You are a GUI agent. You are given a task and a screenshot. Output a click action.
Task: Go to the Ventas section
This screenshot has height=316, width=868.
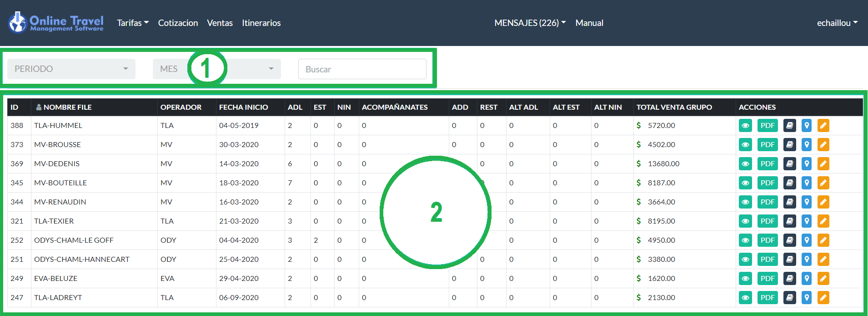click(x=220, y=23)
